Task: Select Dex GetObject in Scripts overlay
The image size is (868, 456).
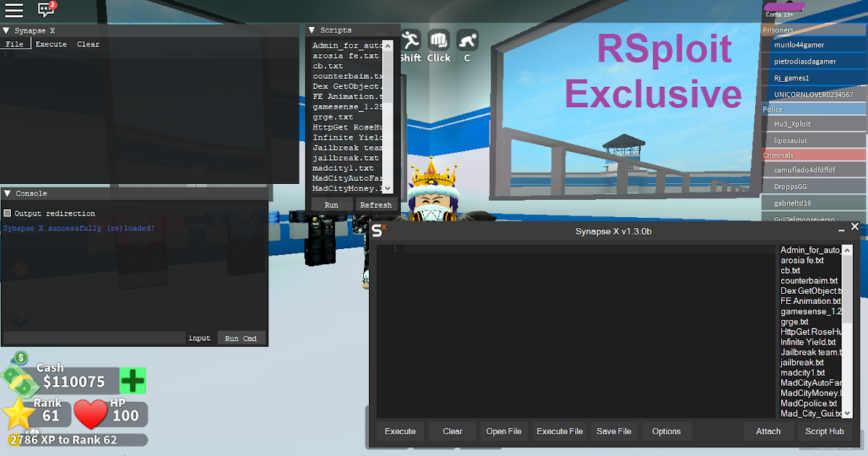Action: [346, 86]
